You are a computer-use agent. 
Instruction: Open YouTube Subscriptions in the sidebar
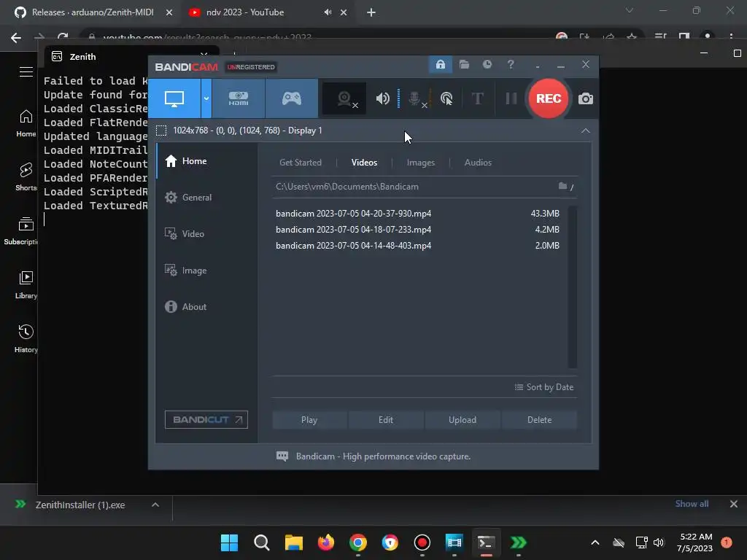click(21, 231)
